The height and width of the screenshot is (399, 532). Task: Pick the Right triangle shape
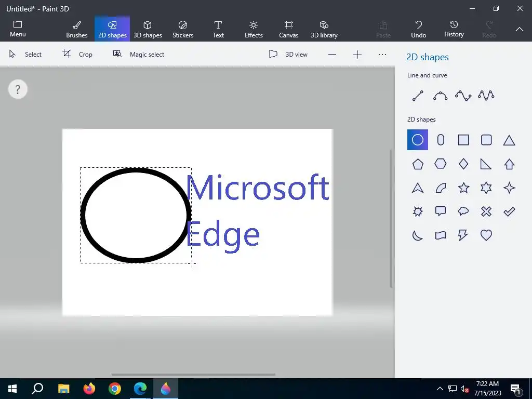coord(486,164)
